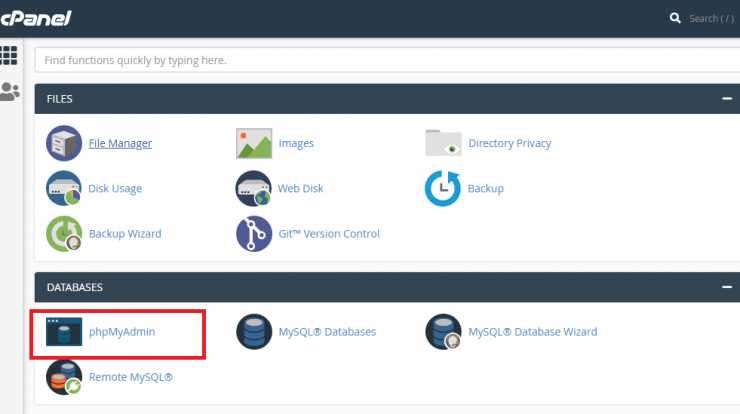Open the Web Disk link
The width and height of the screenshot is (740, 414).
pos(301,188)
